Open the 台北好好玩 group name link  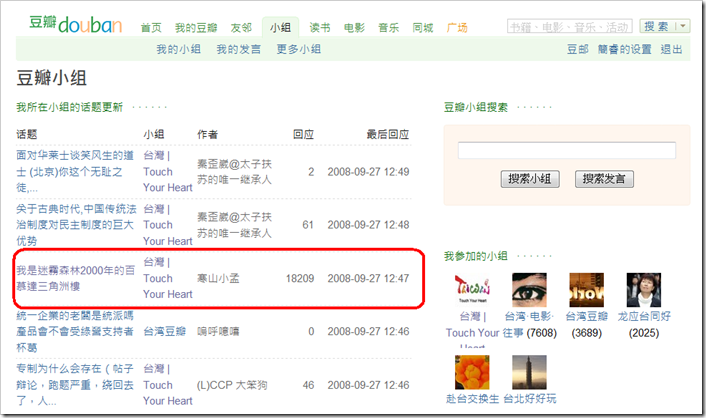[x=530, y=399]
